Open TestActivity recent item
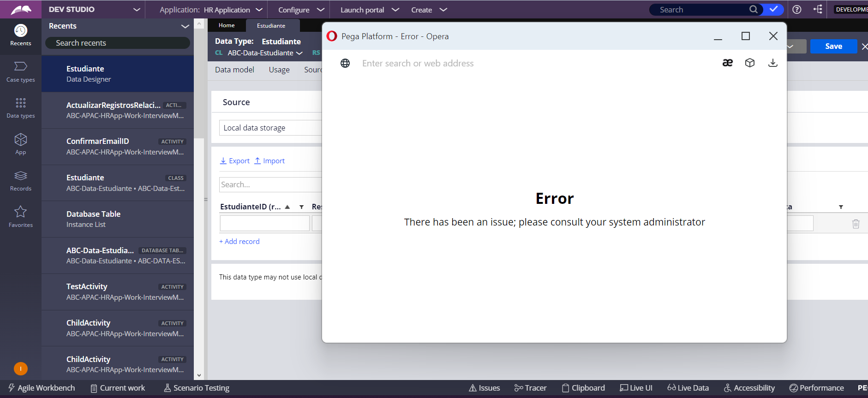Screen dimensions: 868x398 (118, 291)
